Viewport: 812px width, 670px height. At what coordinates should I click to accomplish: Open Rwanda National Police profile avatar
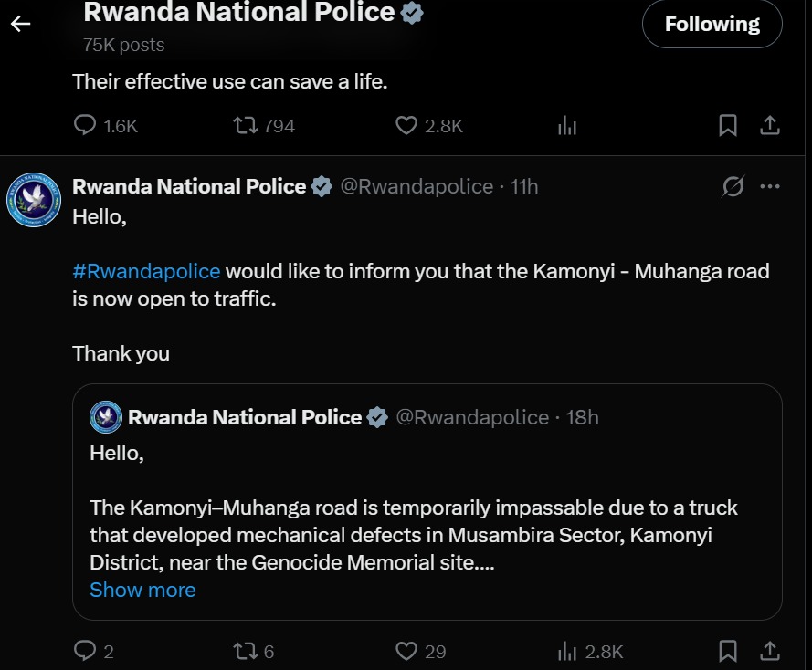[34, 199]
